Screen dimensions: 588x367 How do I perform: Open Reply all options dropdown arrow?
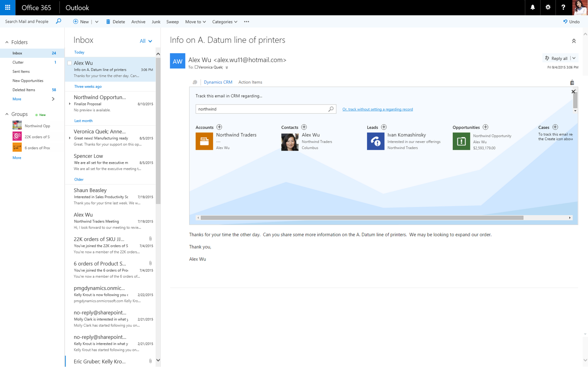coord(574,58)
